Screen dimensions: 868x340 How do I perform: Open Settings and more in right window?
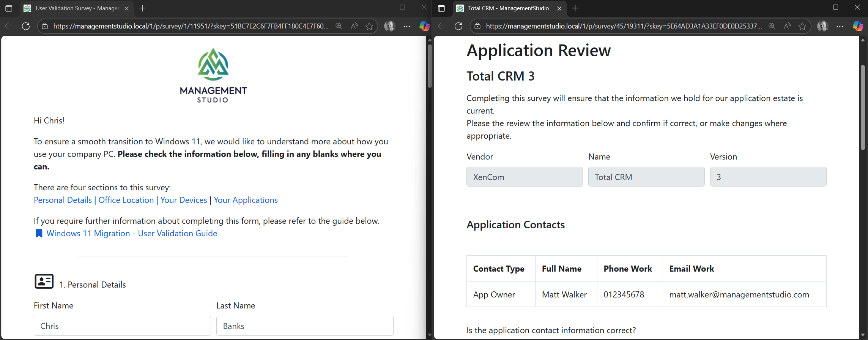[840, 26]
